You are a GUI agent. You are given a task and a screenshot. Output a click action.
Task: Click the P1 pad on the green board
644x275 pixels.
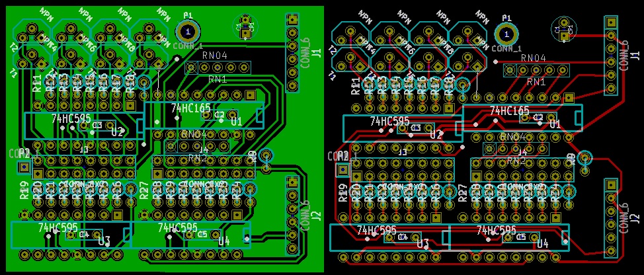(x=188, y=31)
